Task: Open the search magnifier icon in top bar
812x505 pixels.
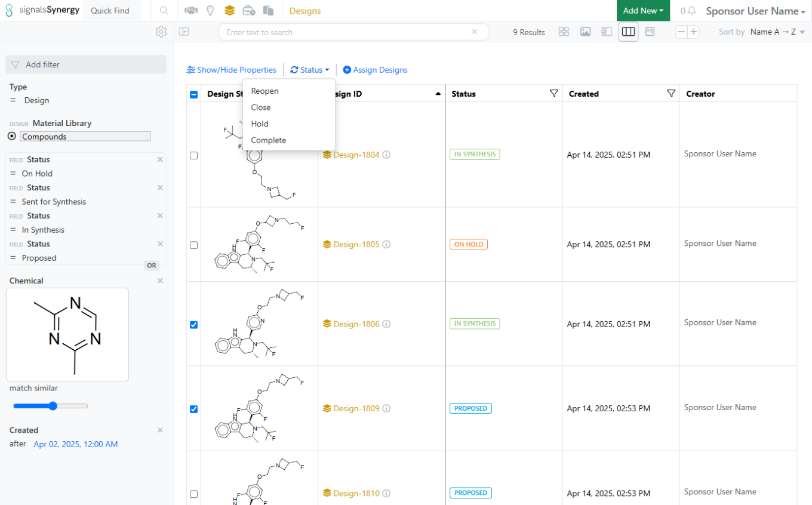Action: click(164, 11)
